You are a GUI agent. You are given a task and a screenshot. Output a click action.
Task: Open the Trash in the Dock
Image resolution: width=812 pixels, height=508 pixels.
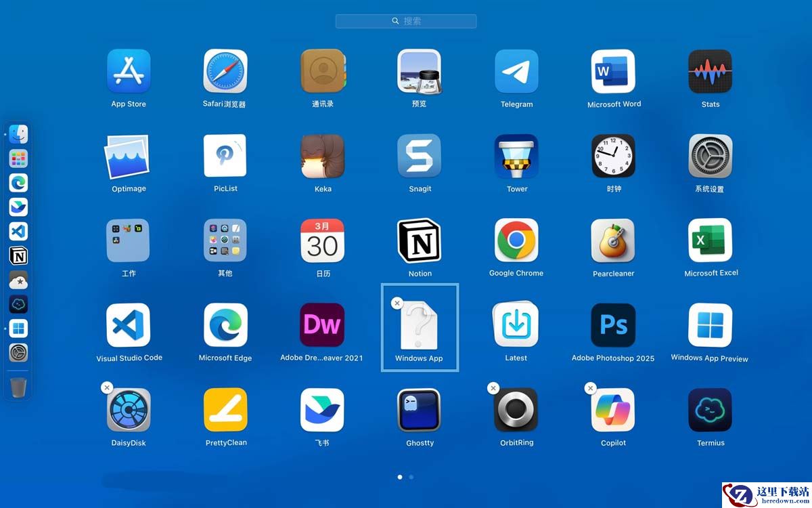[x=18, y=387]
